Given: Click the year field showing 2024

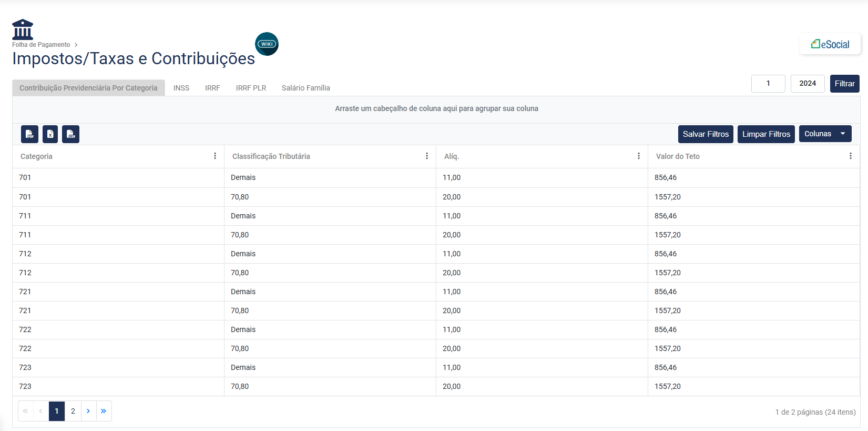Looking at the screenshot, I should point(807,84).
